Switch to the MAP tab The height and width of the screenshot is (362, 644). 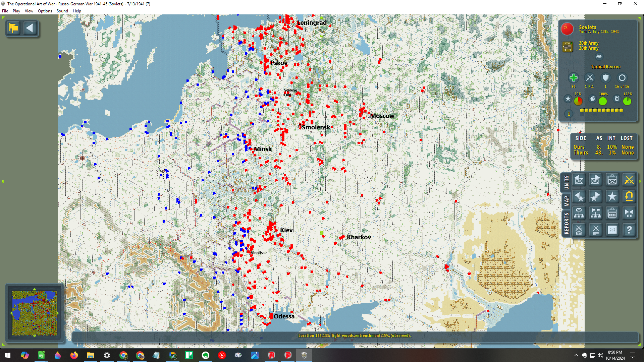[567, 201]
